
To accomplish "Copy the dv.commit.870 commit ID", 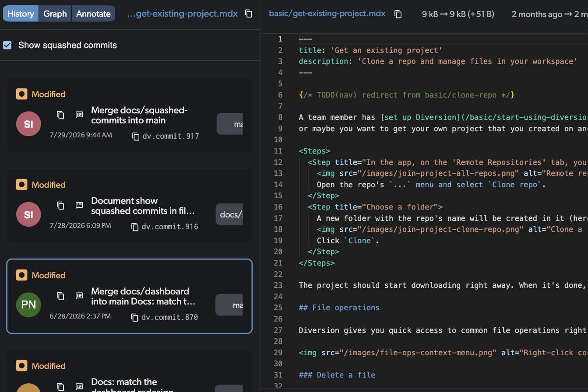I will point(135,317).
